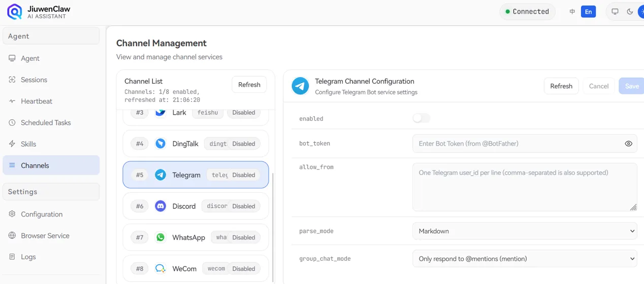Select the WhatsApp channel icon
The width and height of the screenshot is (644, 284).
(x=160, y=237)
